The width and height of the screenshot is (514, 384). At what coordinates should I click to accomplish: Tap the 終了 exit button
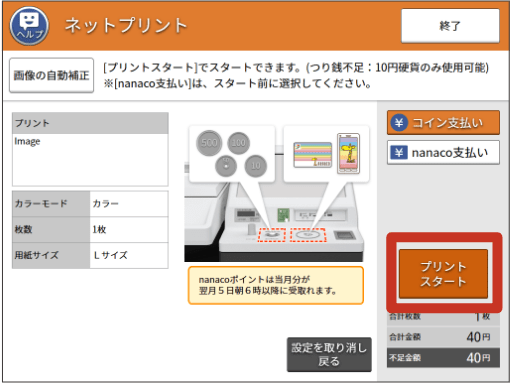(450, 26)
